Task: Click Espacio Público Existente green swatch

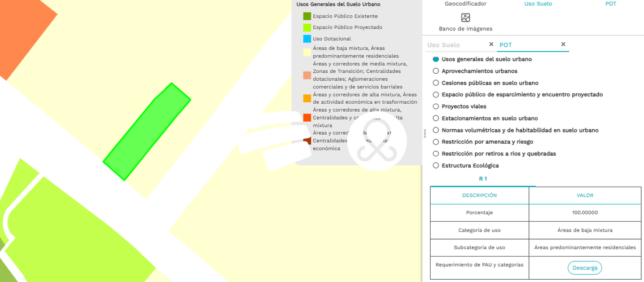Action: coord(307,16)
